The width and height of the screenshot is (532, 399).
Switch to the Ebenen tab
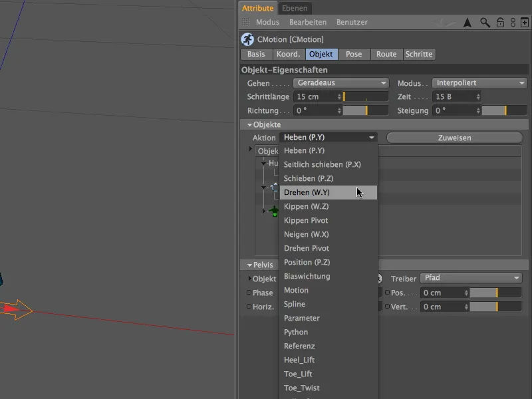coord(295,8)
